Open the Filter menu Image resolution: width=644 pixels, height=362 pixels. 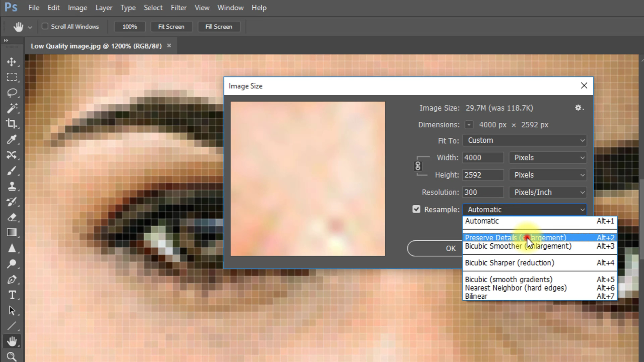coord(178,7)
